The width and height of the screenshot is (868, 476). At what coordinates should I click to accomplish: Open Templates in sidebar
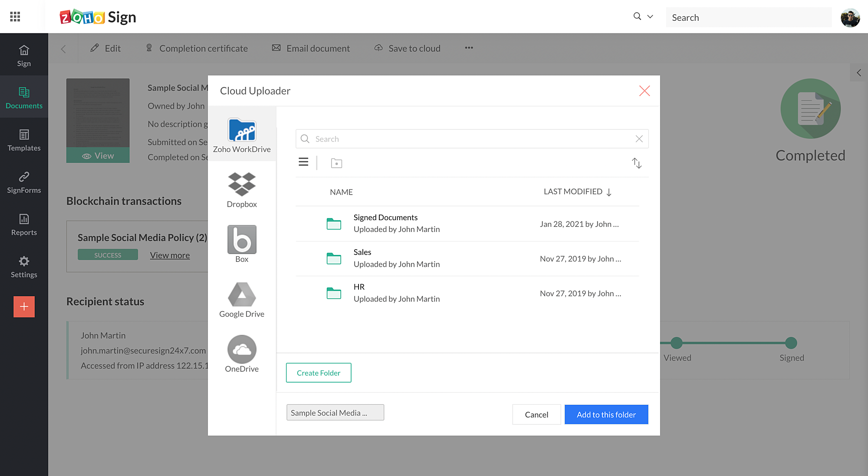pos(24,140)
